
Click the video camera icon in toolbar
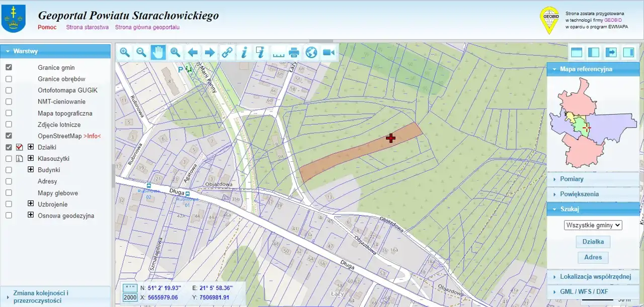point(329,52)
